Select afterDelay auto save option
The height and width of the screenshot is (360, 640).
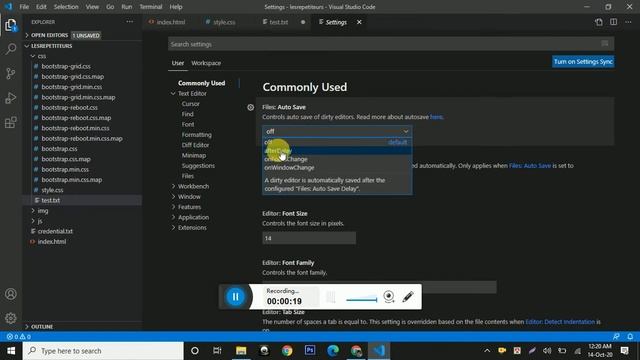click(x=337, y=151)
